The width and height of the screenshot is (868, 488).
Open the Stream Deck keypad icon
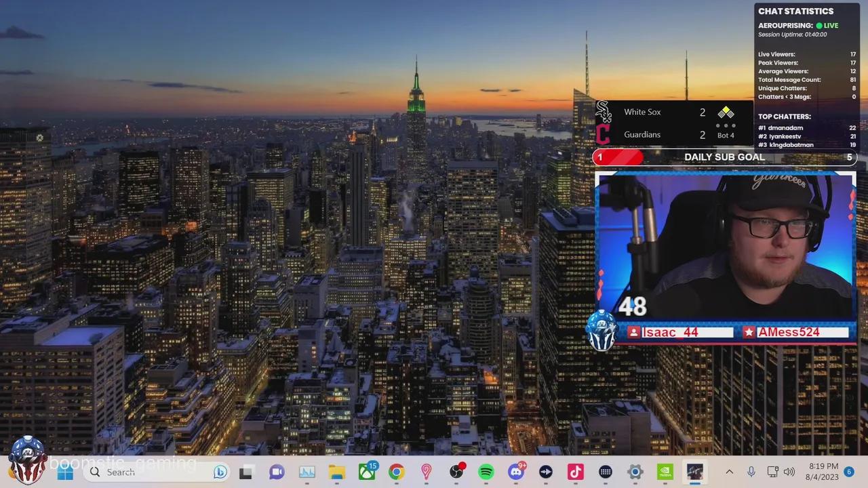(x=606, y=472)
